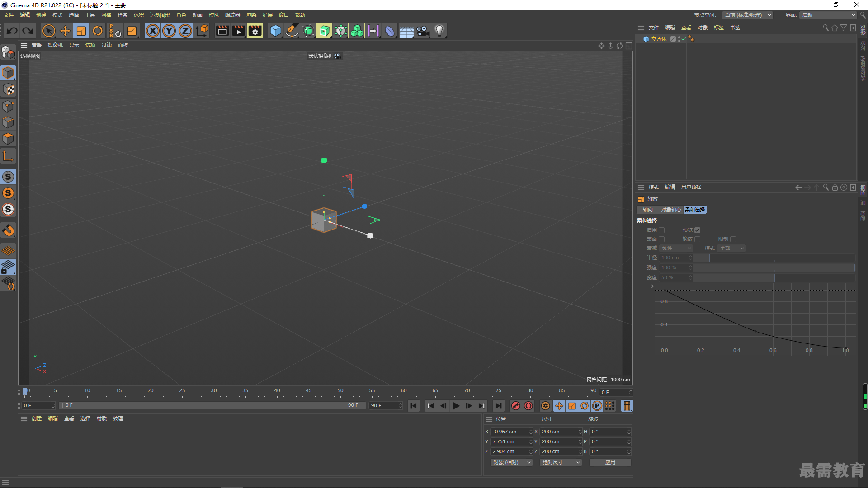The image size is (868, 488).
Task: Open the 文件 menu in menu bar
Action: 9,15
